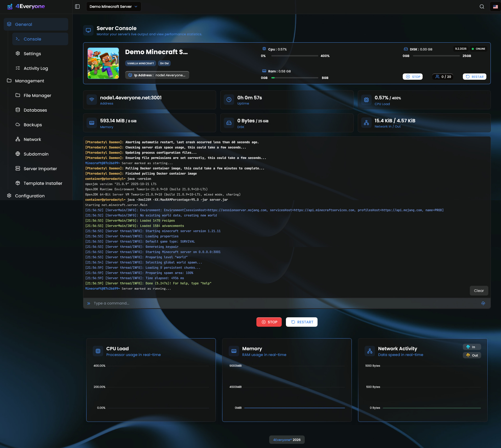
Task: Clear the console output
Action: (x=479, y=291)
